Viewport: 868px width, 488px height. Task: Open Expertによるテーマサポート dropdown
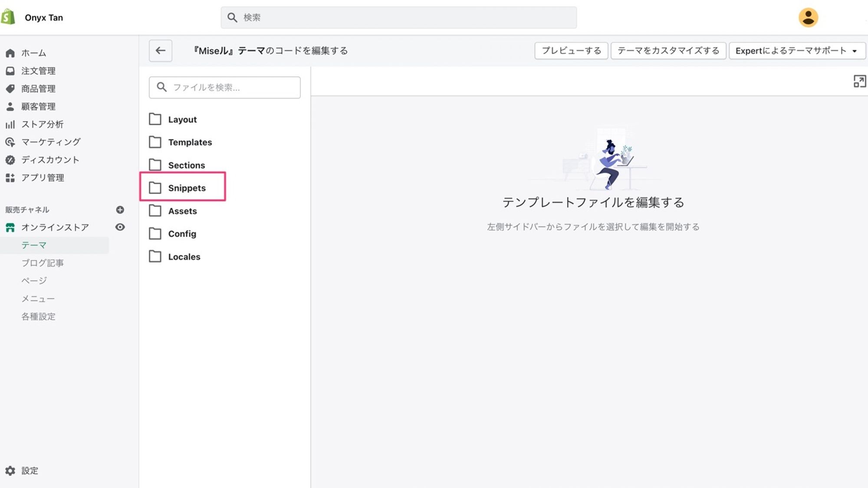(797, 50)
